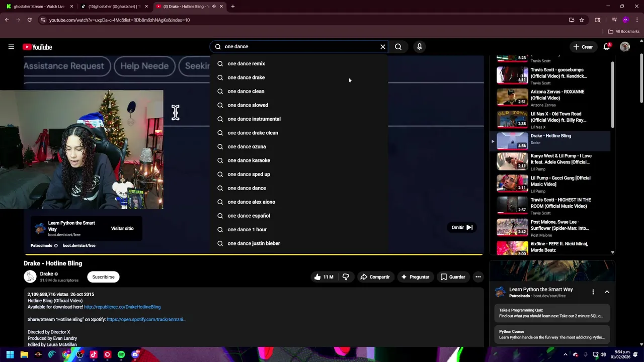Open the YouTube hamburger guide menu

tap(11, 47)
